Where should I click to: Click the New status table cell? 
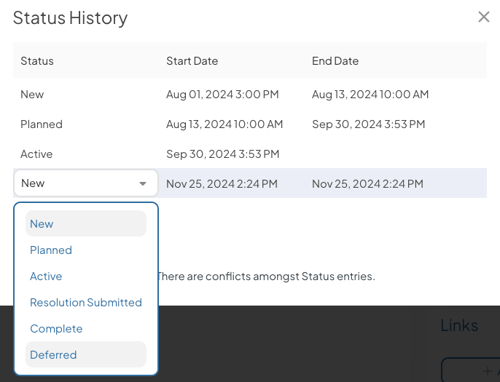point(32,94)
